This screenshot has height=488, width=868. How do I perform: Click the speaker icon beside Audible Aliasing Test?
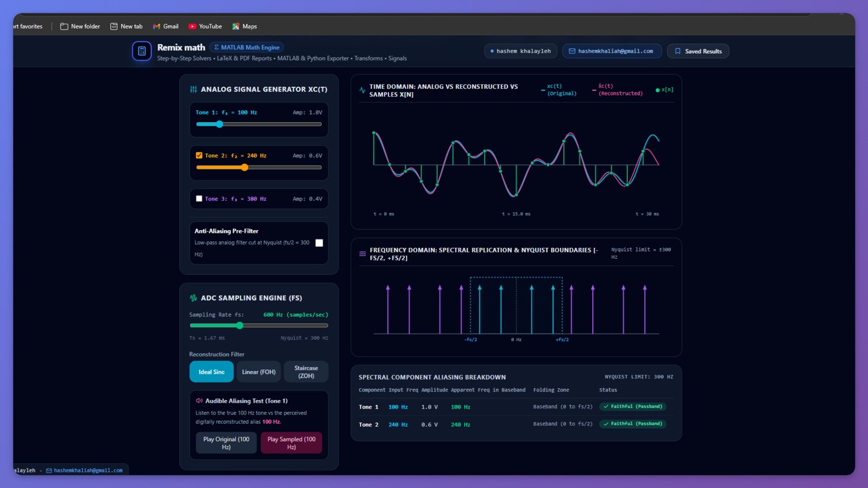(x=199, y=401)
